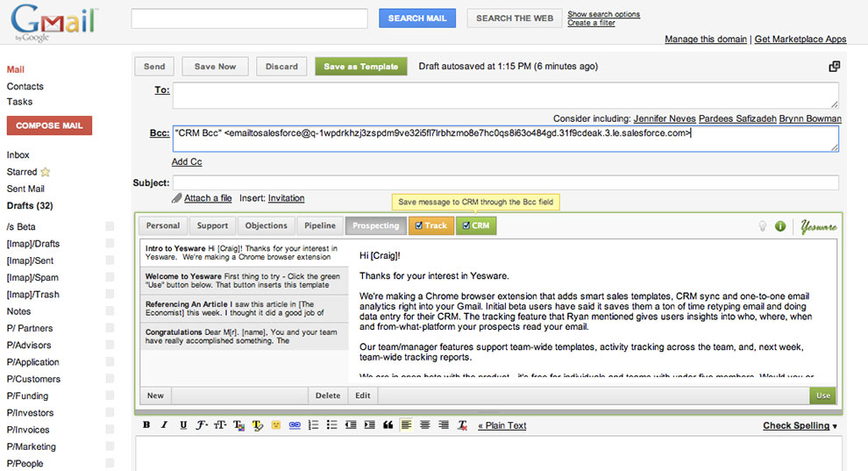This screenshot has height=471, width=868.
Task: Select the Welcome to Yesware template
Action: [245, 281]
